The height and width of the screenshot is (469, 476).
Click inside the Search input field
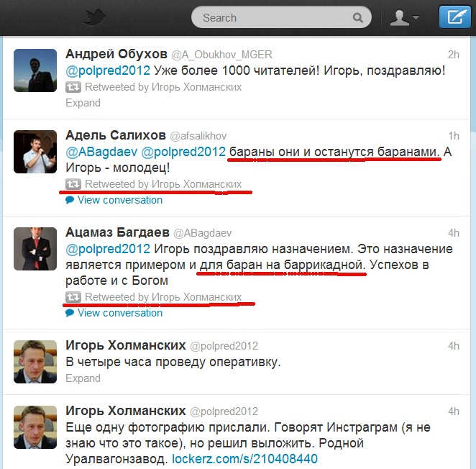pyautogui.click(x=281, y=17)
